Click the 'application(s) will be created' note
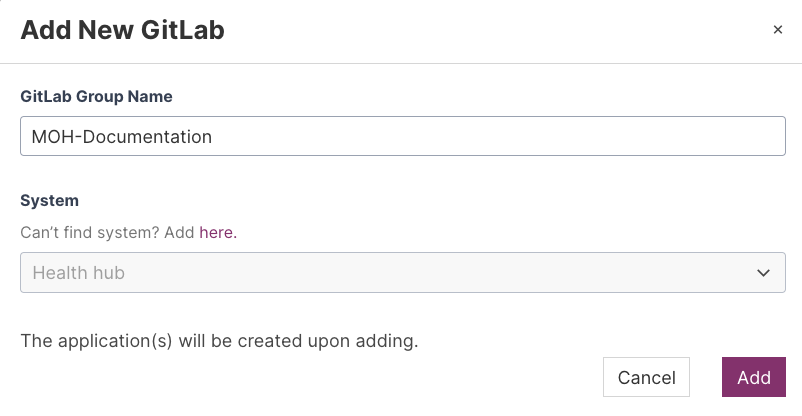Image resolution: width=802 pixels, height=416 pixels. [x=219, y=341]
